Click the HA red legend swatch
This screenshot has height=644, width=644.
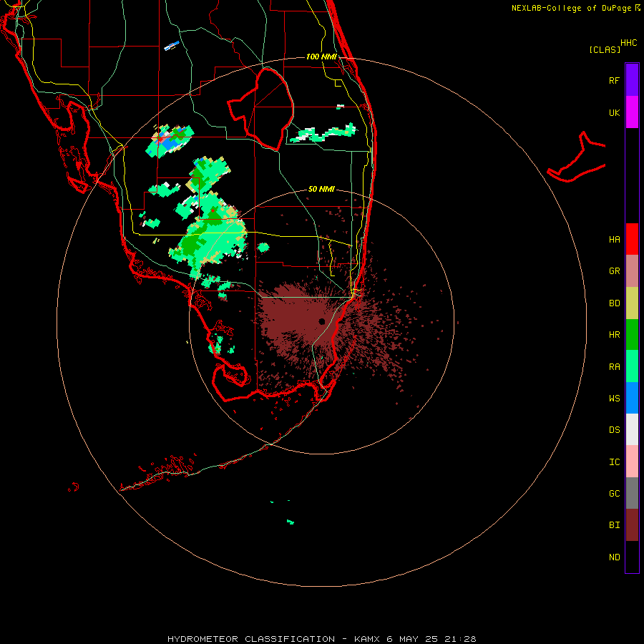coord(632,239)
